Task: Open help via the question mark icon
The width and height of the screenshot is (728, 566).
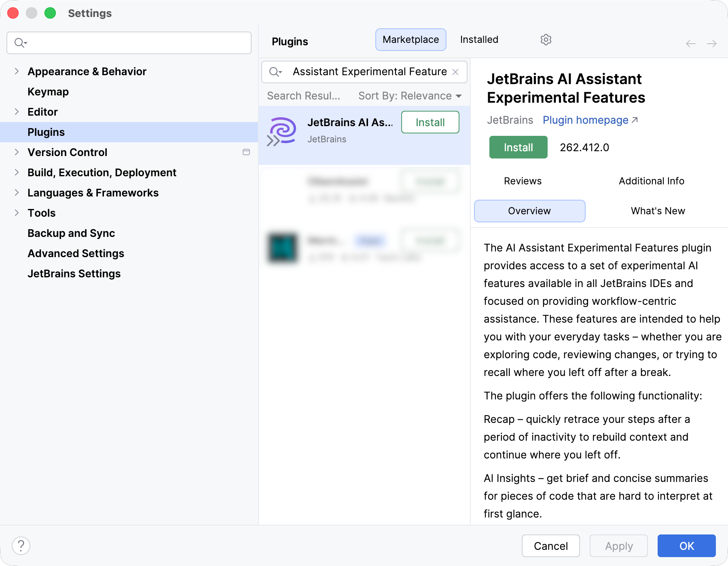Action: [21, 545]
